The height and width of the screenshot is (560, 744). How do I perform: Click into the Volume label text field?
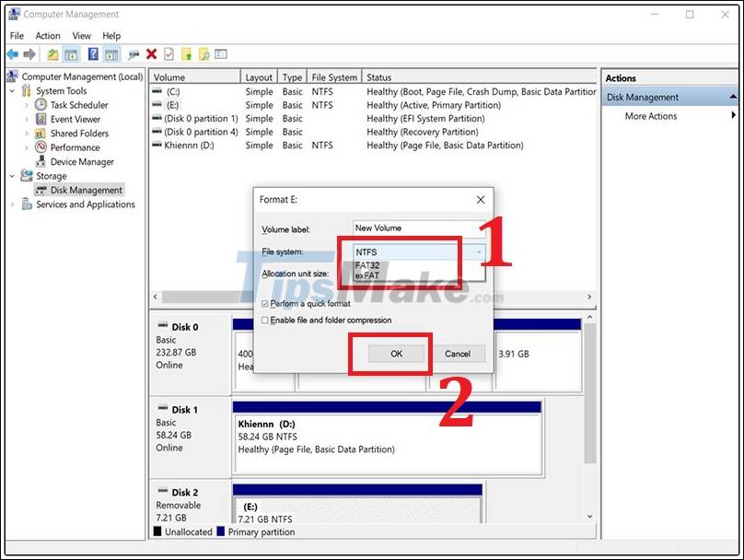coord(419,228)
